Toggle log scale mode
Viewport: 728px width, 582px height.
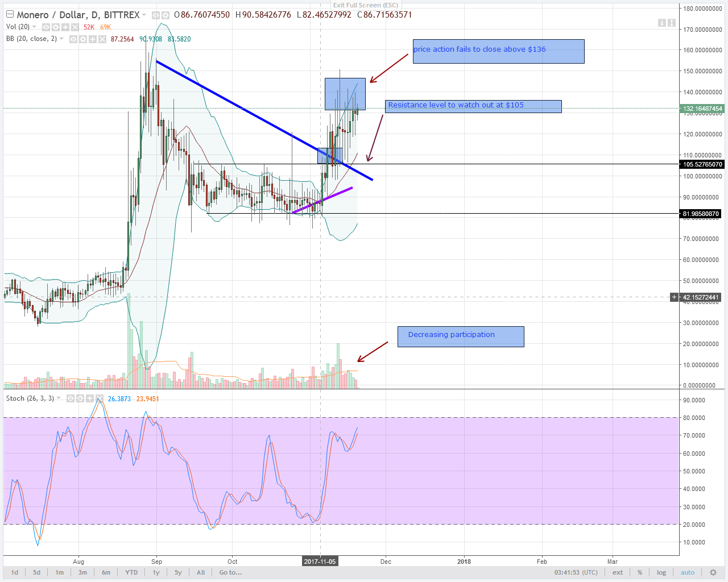661,572
